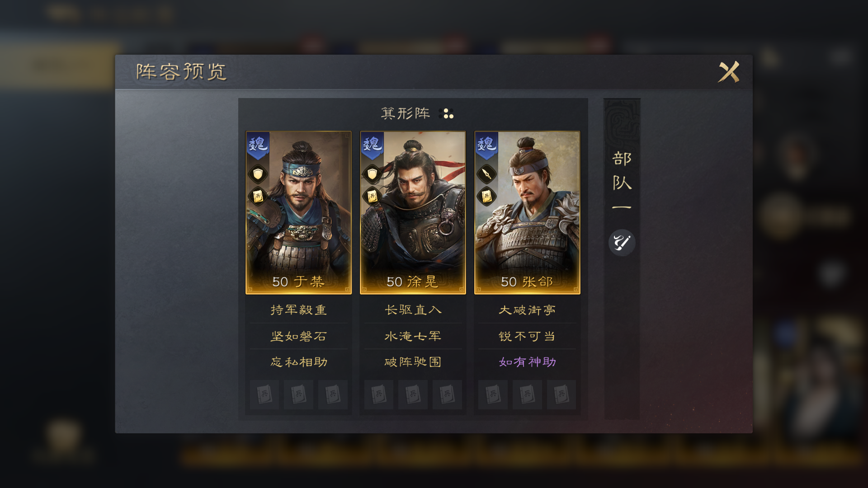The width and height of the screenshot is (868, 488).
Task: Click the 魏 faction badge on 徐晃's card
Action: 372,145
